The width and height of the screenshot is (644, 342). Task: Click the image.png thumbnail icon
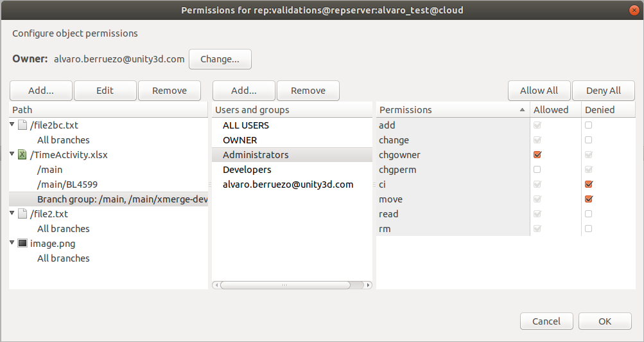22,244
